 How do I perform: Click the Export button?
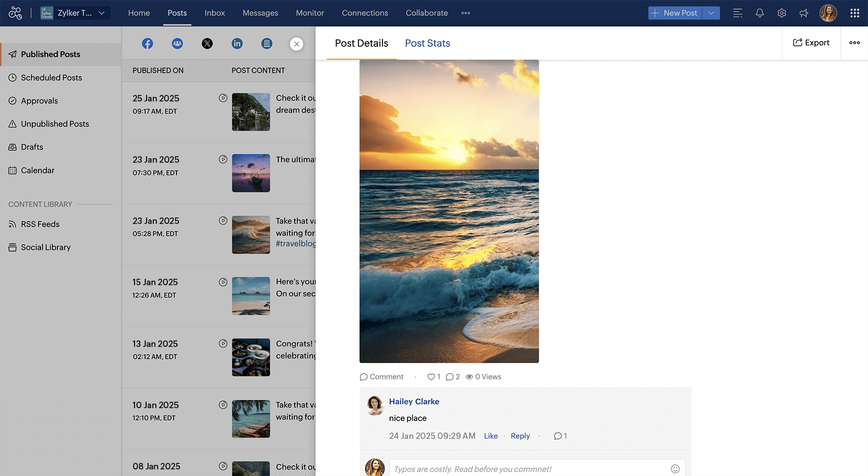pyautogui.click(x=811, y=43)
